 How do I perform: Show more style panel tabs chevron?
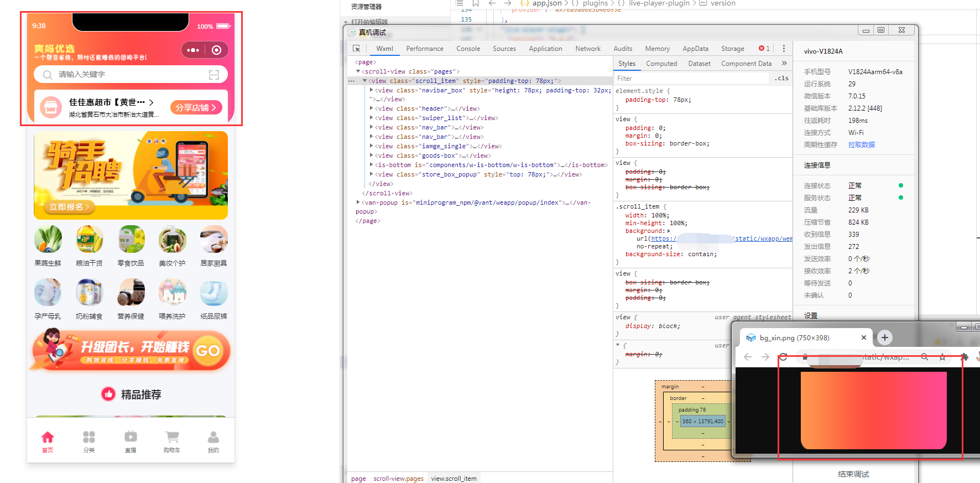pos(784,64)
